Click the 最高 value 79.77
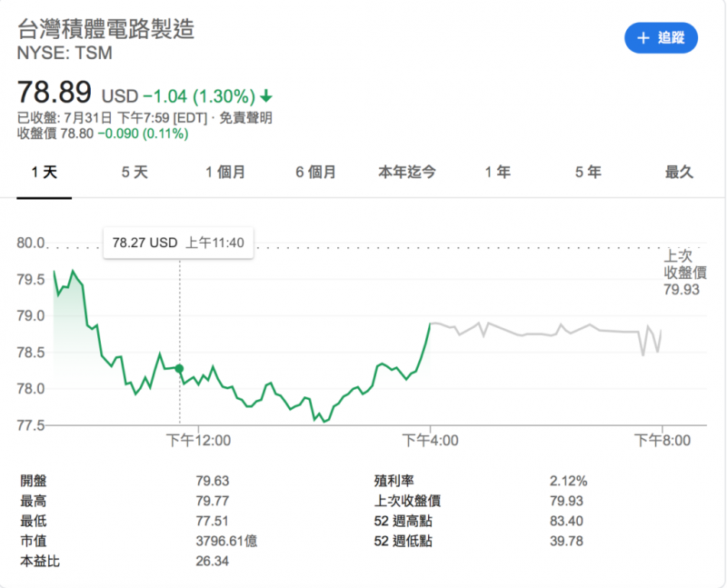The width and height of the screenshot is (727, 588). click(x=213, y=501)
